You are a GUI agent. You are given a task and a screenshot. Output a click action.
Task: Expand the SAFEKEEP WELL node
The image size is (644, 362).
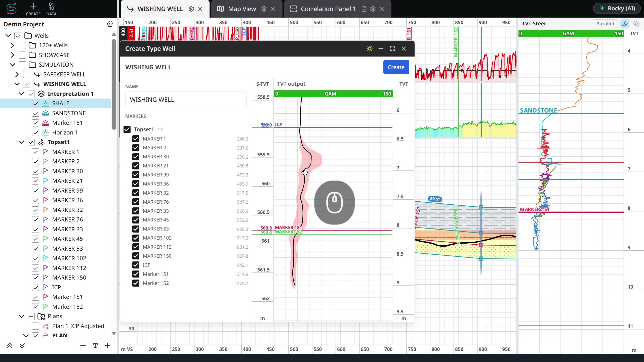click(17, 74)
